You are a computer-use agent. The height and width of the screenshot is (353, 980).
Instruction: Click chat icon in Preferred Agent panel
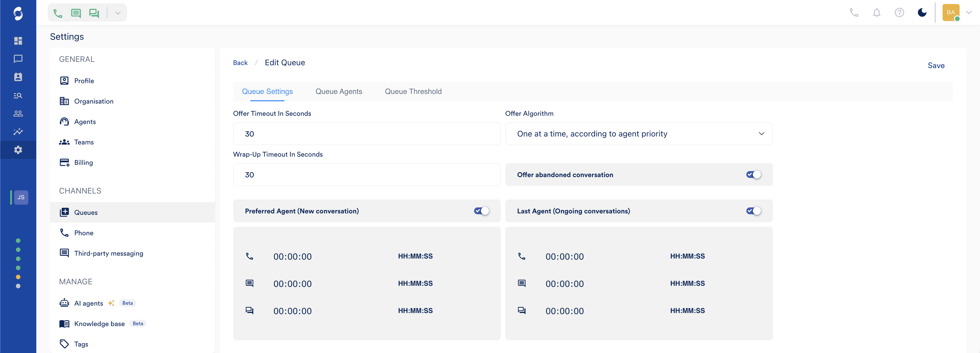click(x=249, y=311)
